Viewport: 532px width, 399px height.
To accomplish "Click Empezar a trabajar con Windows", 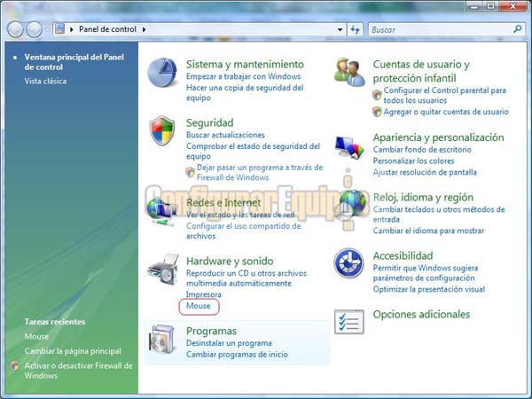I will [x=243, y=76].
